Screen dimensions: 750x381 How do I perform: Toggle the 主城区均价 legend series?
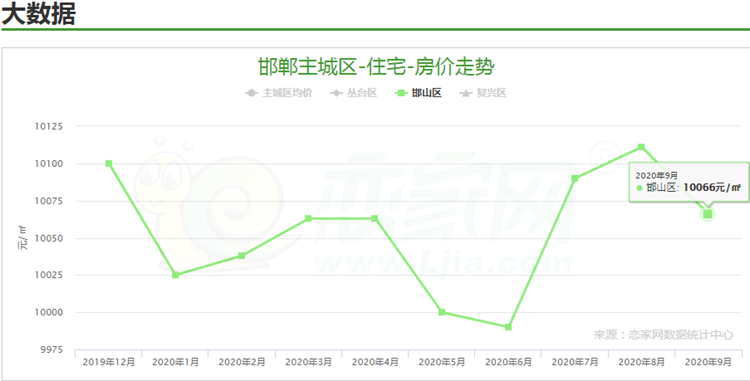pyautogui.click(x=279, y=93)
